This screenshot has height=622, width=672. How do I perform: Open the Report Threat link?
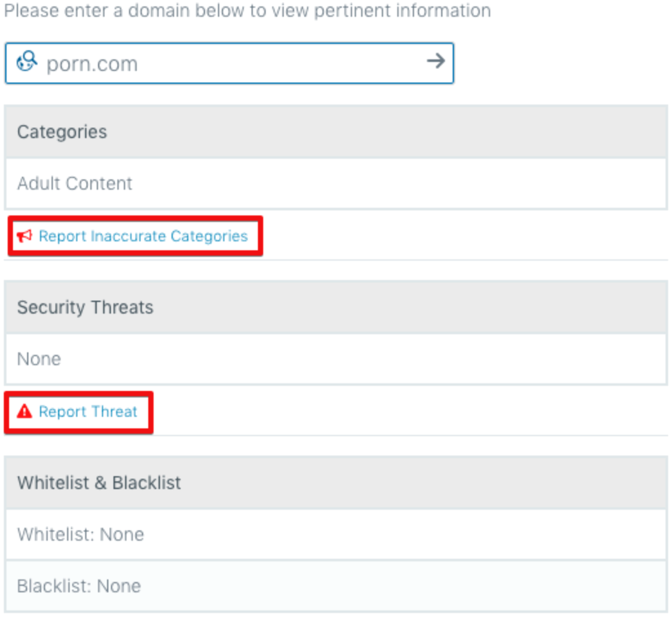[88, 412]
